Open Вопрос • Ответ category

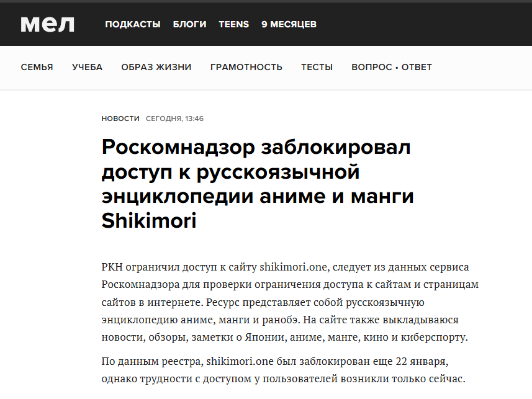(x=392, y=67)
